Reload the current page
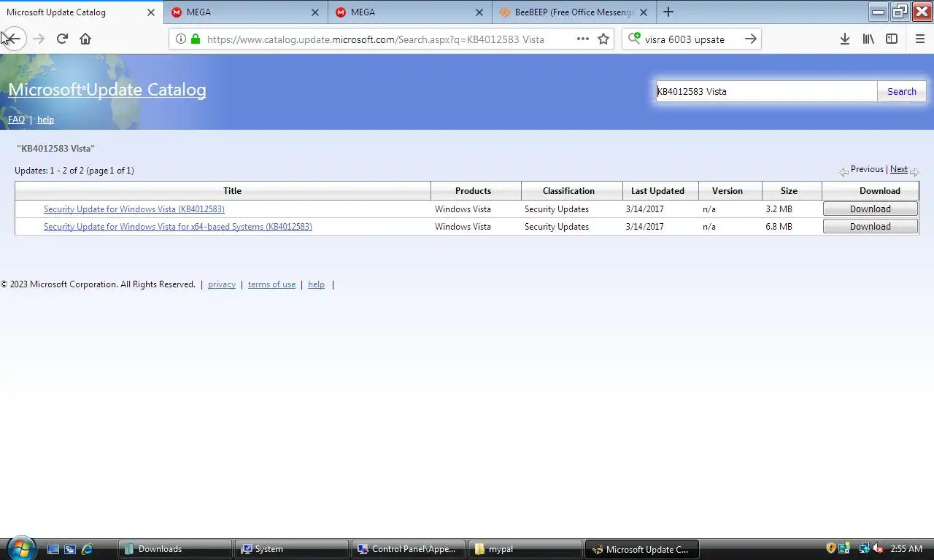934x560 pixels. 62,39
